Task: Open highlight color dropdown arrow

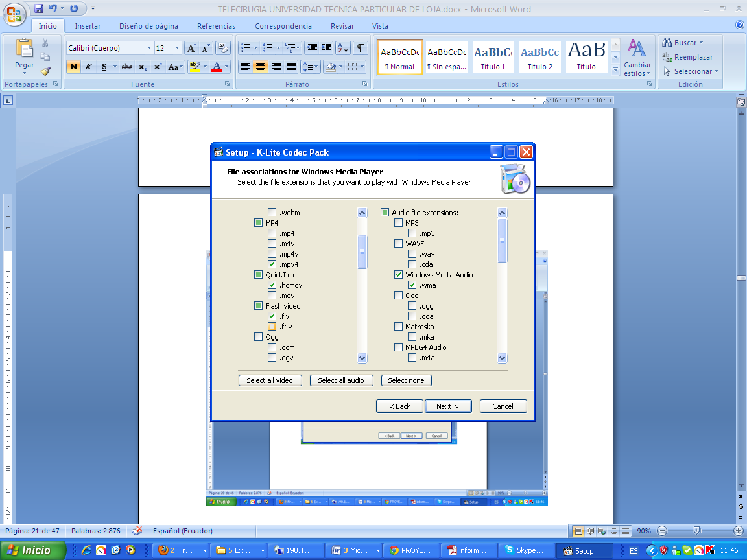Action: 206,67
